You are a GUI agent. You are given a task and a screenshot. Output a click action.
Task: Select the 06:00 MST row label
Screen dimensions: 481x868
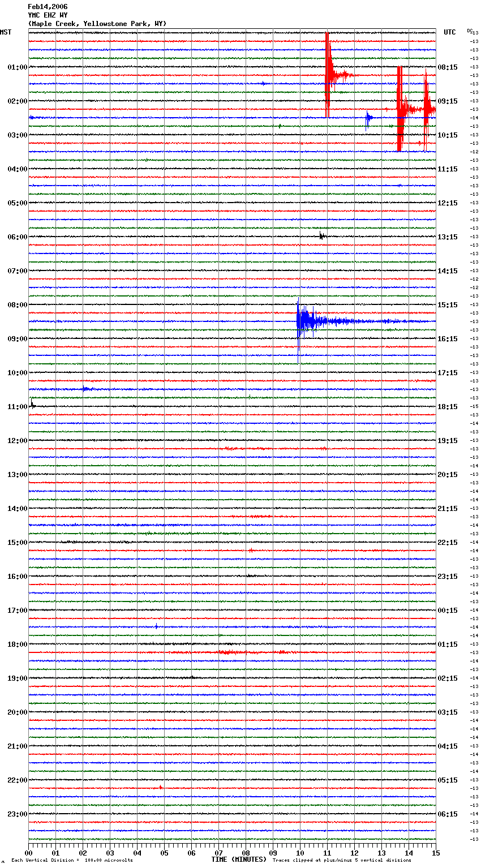17,237
